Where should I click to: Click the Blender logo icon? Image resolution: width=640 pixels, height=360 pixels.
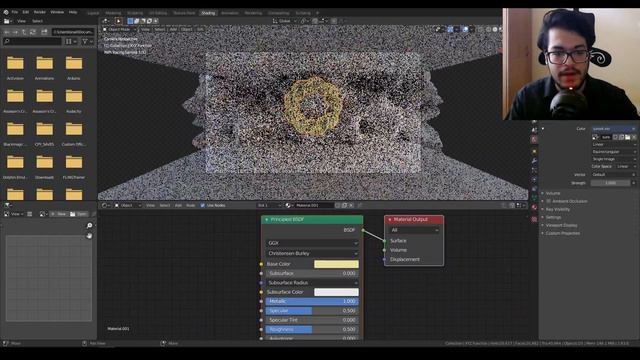[x=6, y=12]
